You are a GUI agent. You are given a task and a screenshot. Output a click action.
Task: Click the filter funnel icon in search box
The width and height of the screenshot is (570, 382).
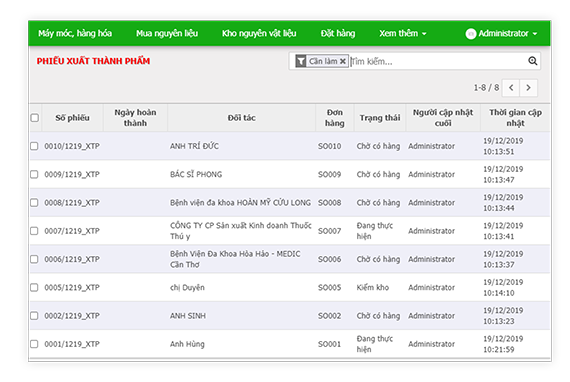click(x=301, y=61)
